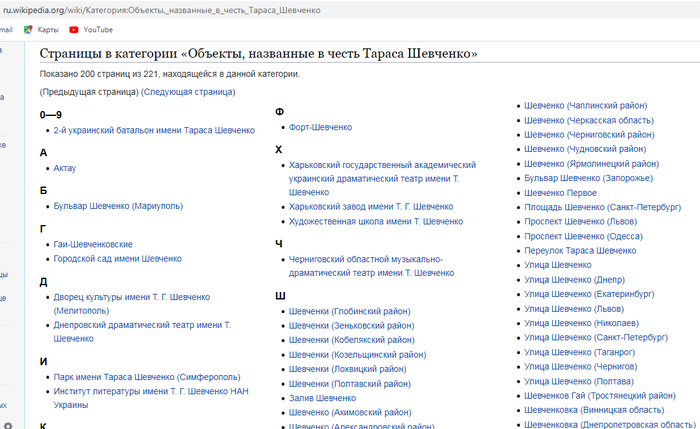Open the YouTube bookmark icon
Image resolution: width=700 pixels, height=429 pixels.
(x=74, y=30)
